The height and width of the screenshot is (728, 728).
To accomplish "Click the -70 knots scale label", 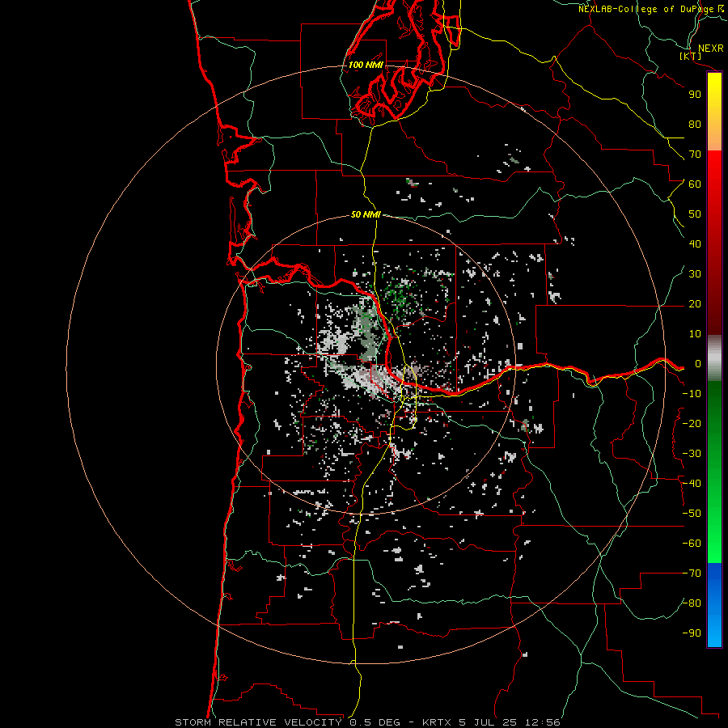I will 692,574.
